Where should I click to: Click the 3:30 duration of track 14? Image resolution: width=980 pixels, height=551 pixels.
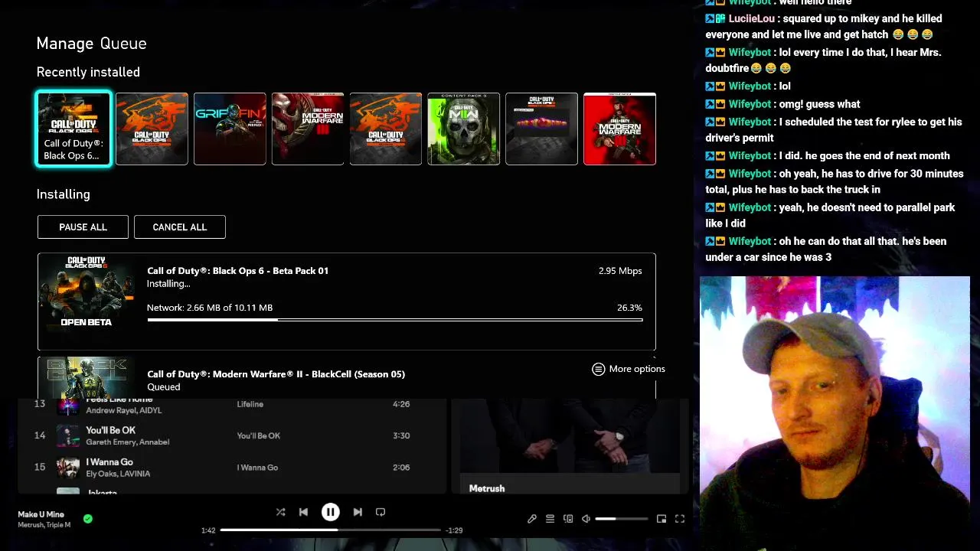click(401, 435)
